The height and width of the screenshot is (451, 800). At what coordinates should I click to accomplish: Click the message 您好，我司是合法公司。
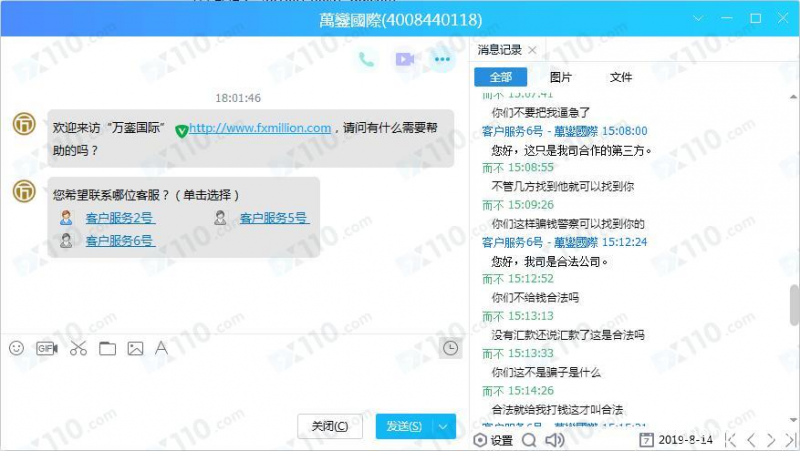click(x=550, y=262)
